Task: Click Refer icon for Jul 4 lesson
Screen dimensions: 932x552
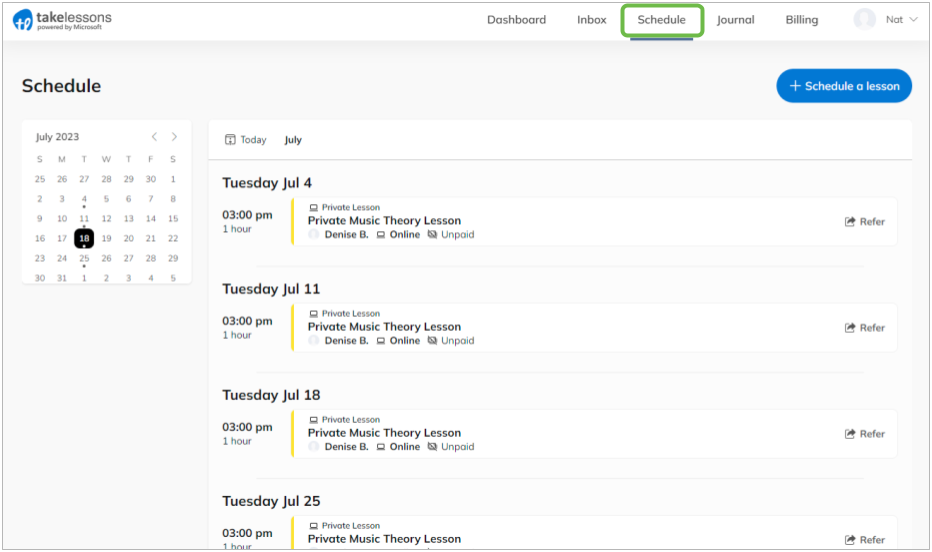Action: click(x=850, y=222)
